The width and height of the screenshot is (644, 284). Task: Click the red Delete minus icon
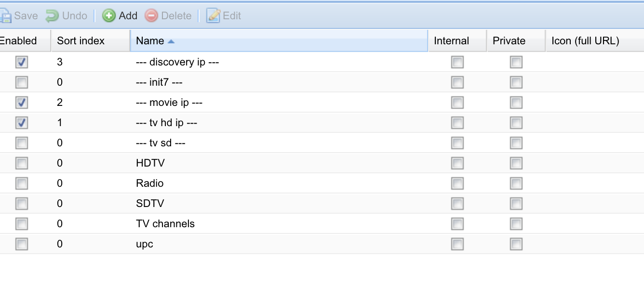click(x=151, y=16)
